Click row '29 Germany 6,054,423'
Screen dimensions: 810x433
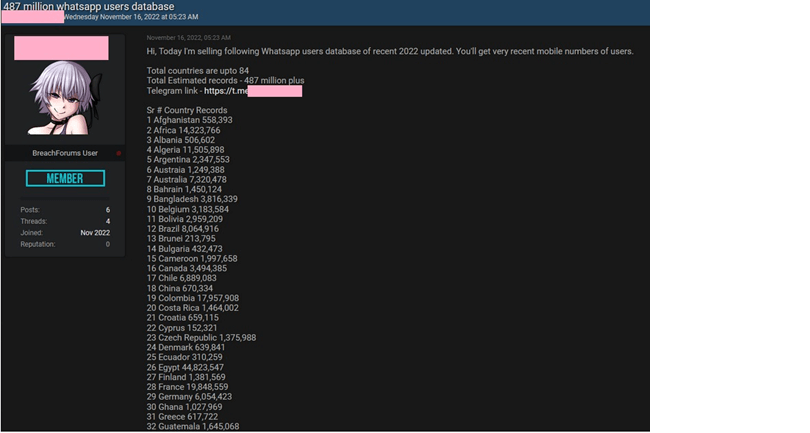(x=189, y=397)
